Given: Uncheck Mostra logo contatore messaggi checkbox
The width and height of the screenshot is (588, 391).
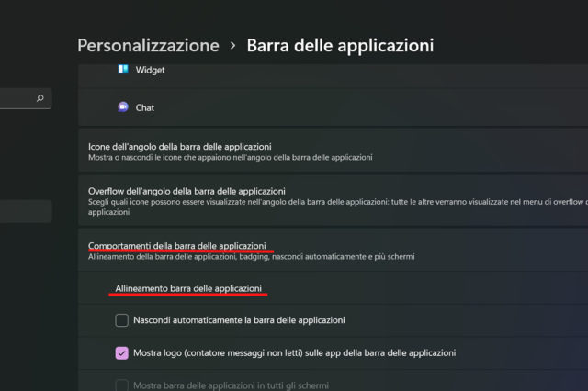Looking at the screenshot, I should click(x=121, y=352).
